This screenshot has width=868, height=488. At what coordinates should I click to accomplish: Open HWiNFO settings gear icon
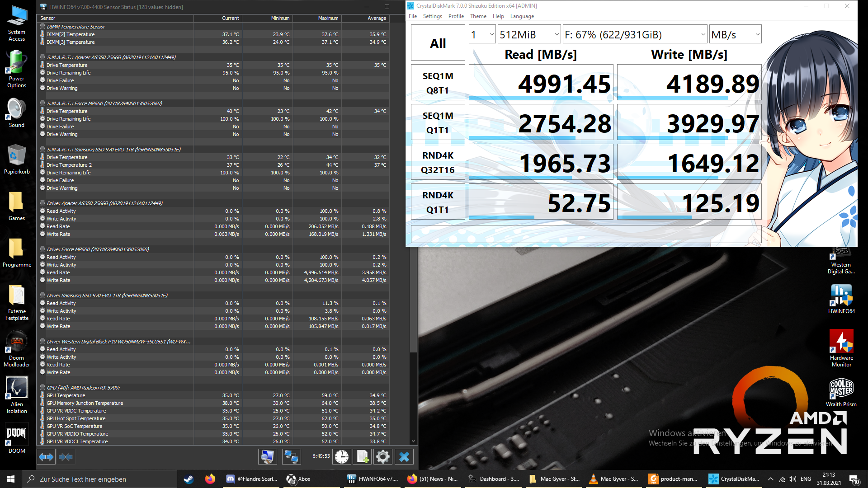(382, 457)
